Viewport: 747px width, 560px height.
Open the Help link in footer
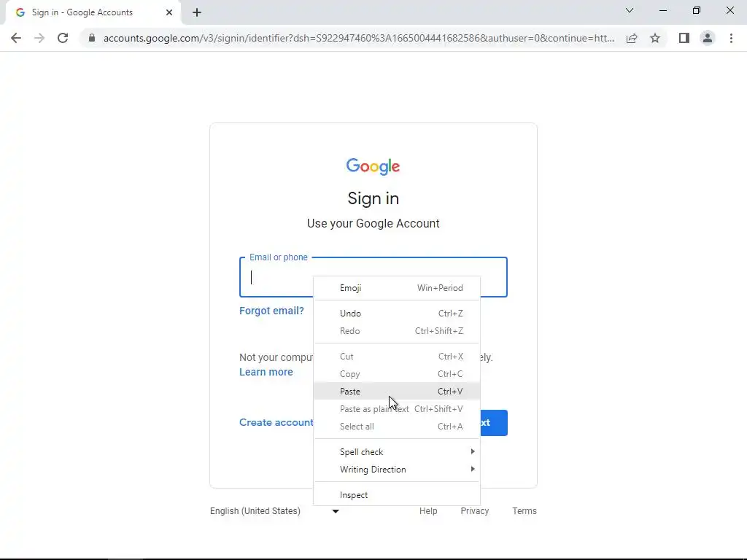427,511
